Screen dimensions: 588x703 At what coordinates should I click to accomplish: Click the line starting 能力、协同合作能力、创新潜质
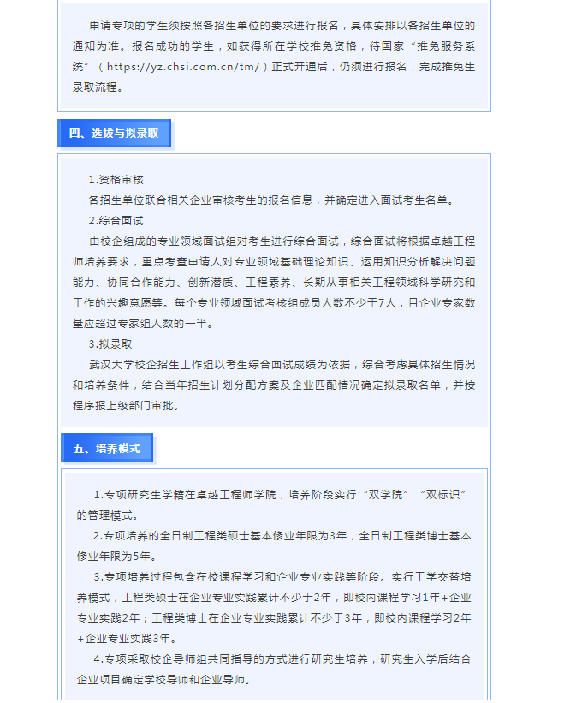point(274,283)
